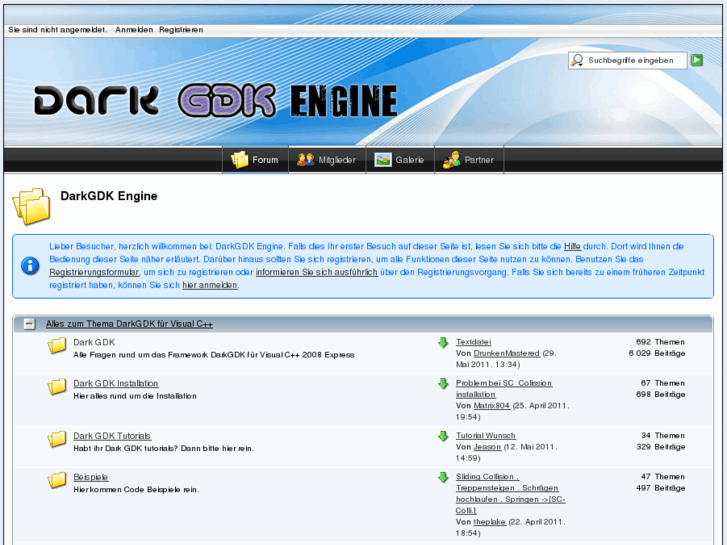
Task: Open Sliding Collision, Treppensteigen thread
Action: (x=510, y=494)
